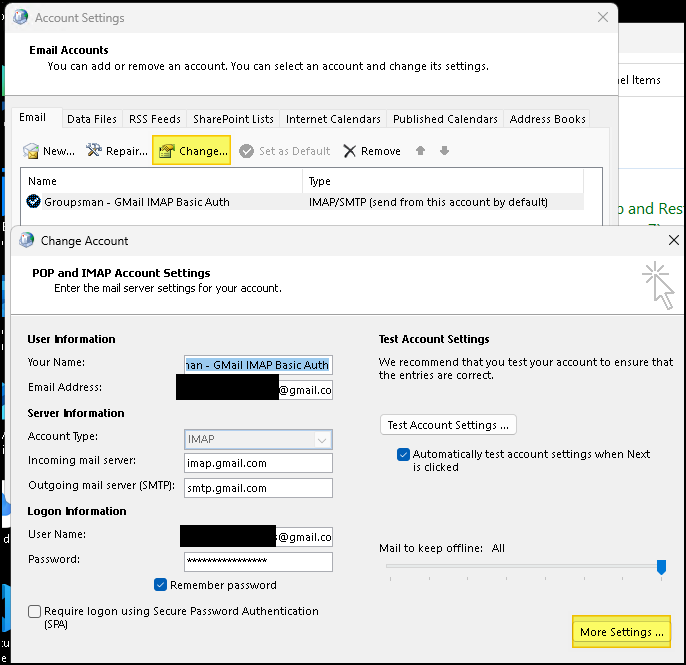This screenshot has width=686, height=665.
Task: Toggle Remember password checkbox
Action: tap(161, 584)
